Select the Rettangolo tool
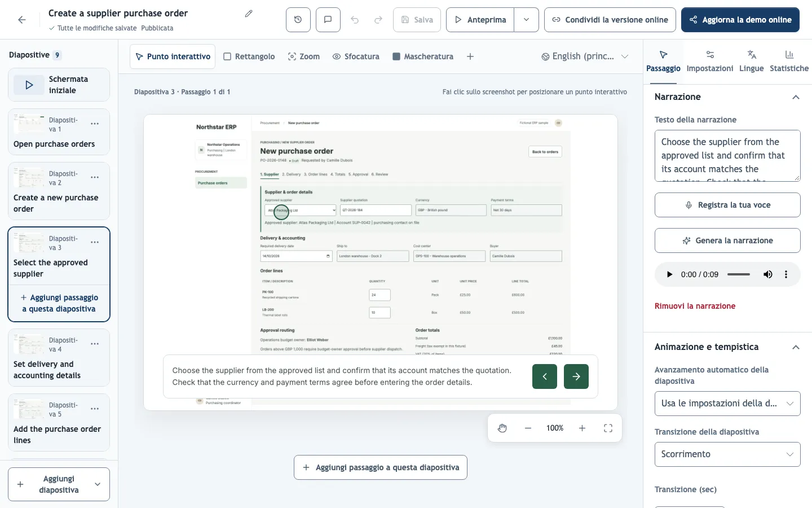 click(249, 56)
